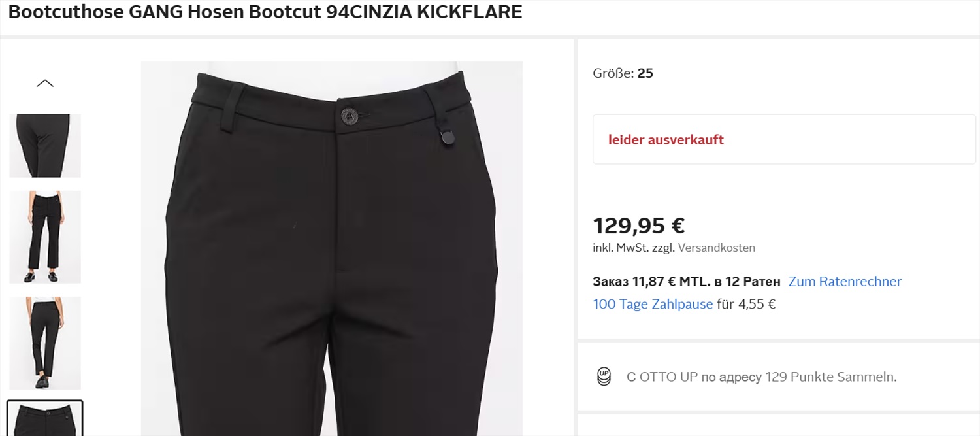Click the OTTO UP coins icon

tap(604, 377)
